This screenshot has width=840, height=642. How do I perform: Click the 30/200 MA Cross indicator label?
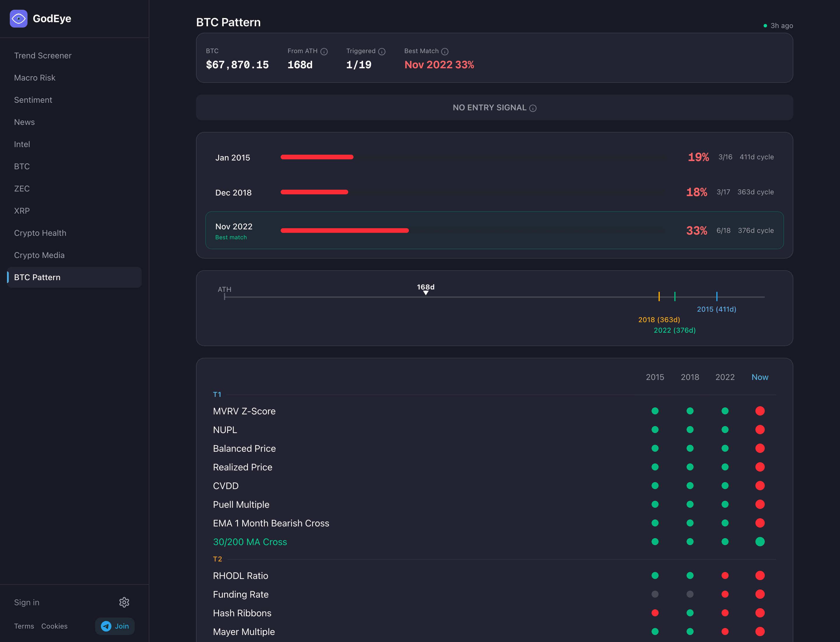point(250,542)
